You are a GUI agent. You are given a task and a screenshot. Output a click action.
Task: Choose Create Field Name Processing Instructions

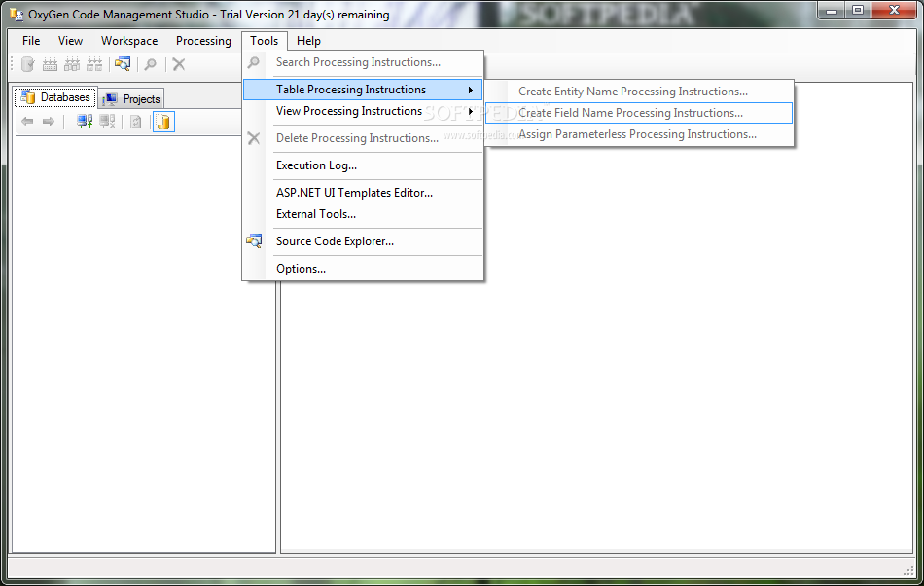click(x=639, y=113)
